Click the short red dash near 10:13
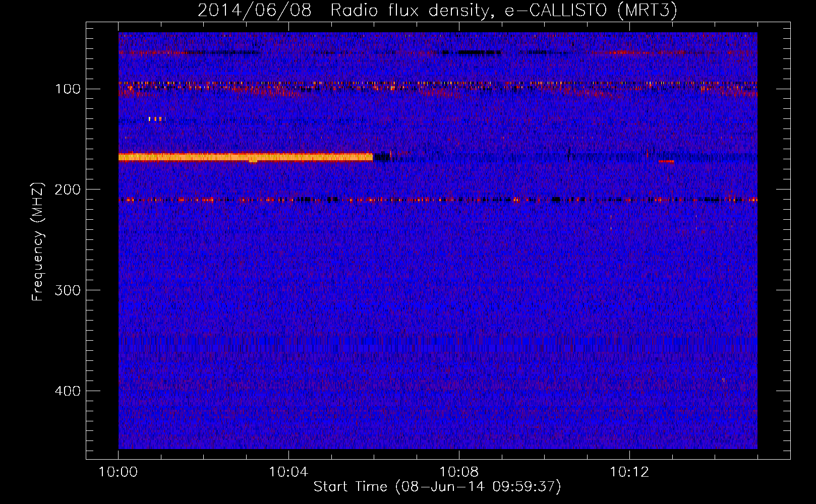816x504 pixels. (666, 161)
